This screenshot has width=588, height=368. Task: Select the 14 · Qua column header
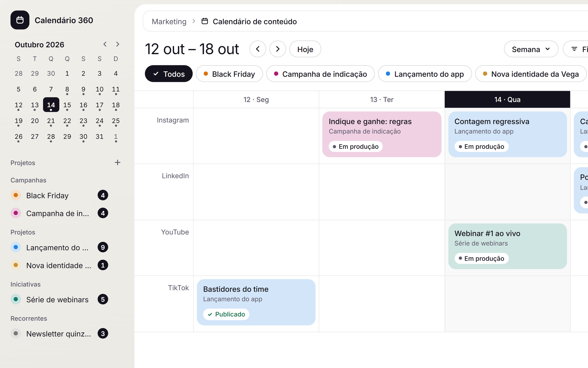(x=507, y=99)
